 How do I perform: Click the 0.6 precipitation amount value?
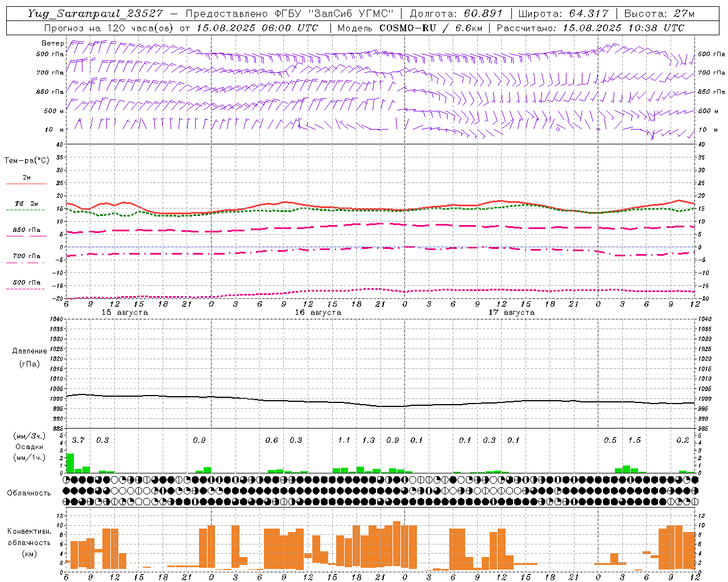[x=272, y=440]
